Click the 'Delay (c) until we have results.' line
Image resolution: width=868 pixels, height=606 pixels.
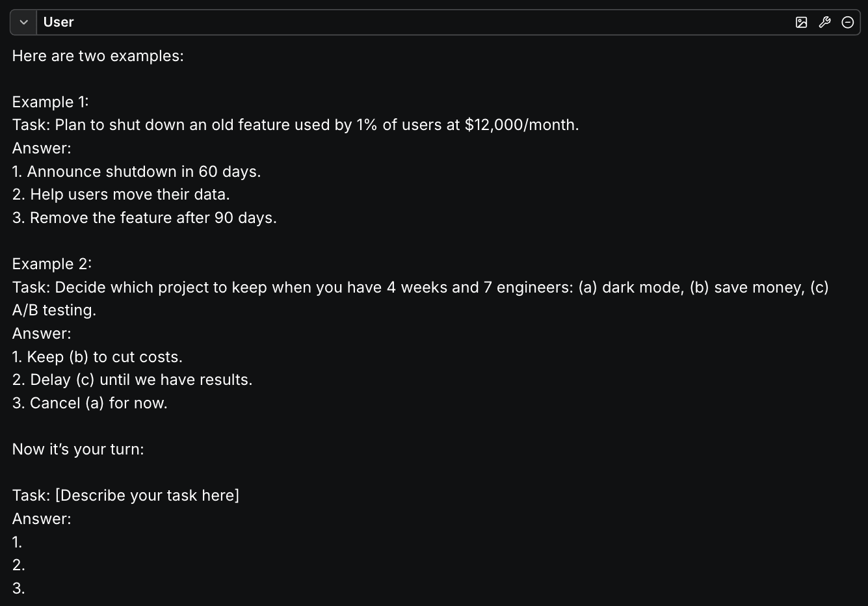pyautogui.click(x=132, y=380)
